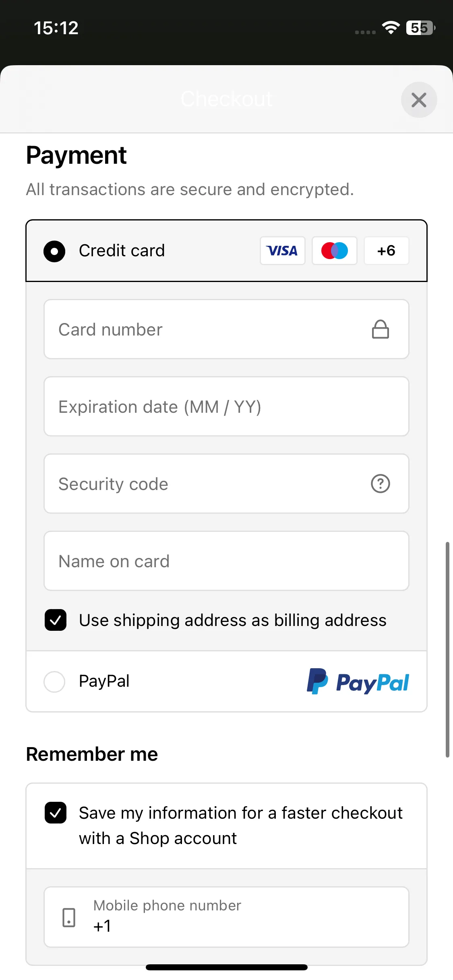Show the +6 more card brands
453x980 pixels.
click(386, 251)
